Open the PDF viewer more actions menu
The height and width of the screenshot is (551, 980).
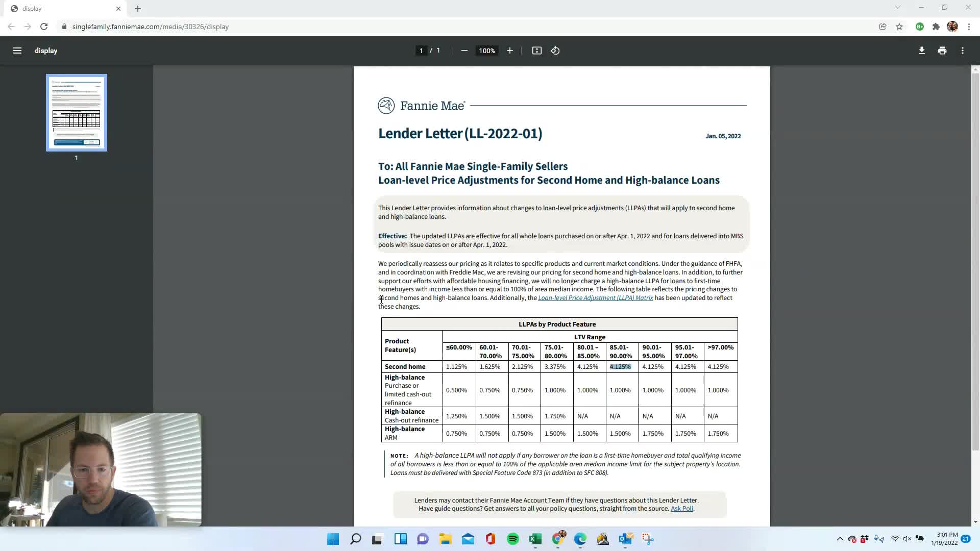point(963,51)
